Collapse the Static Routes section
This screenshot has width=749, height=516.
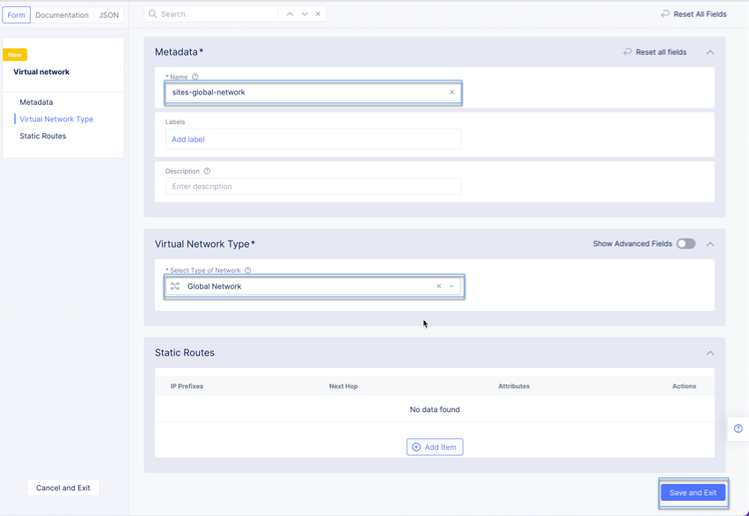[710, 353]
